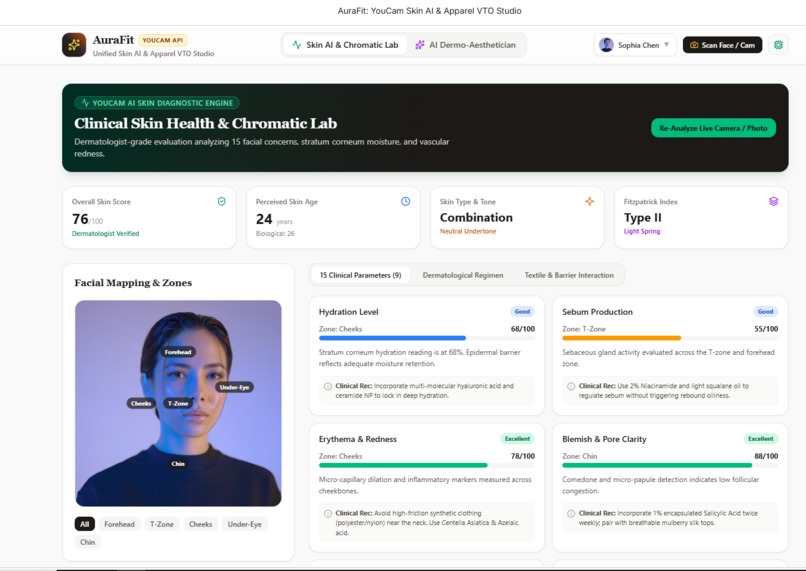The image size is (806, 571).
Task: Click the Combination skin type value
Action: click(x=476, y=217)
